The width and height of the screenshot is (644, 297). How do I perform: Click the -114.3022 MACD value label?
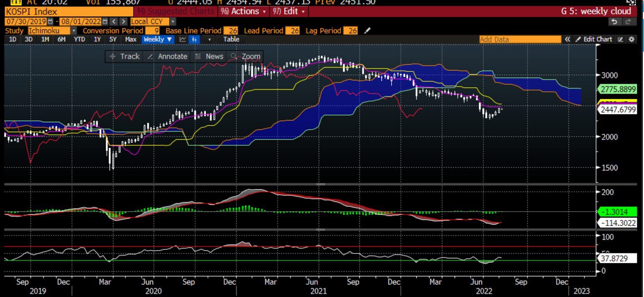(618, 223)
